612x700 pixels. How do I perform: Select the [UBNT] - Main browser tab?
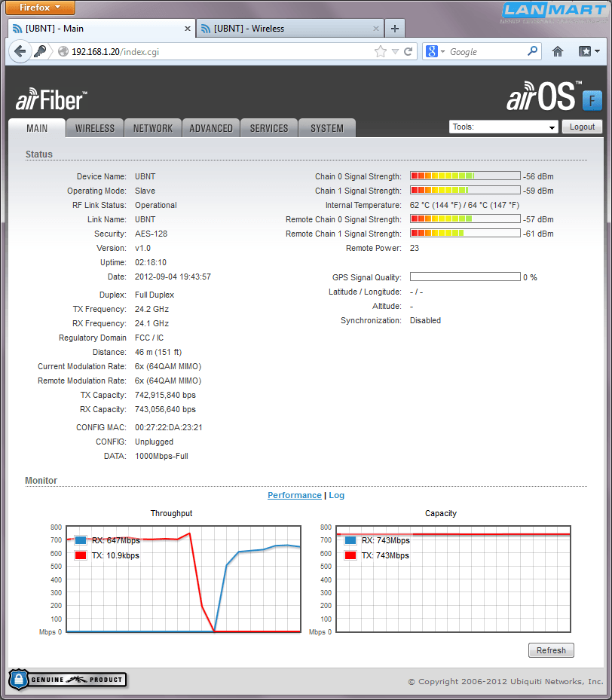click(101, 29)
